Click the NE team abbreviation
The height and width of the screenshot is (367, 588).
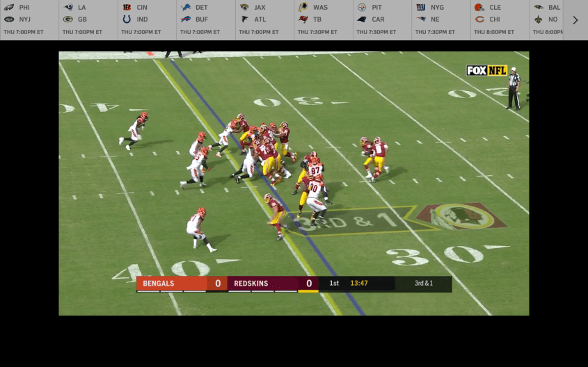point(435,19)
